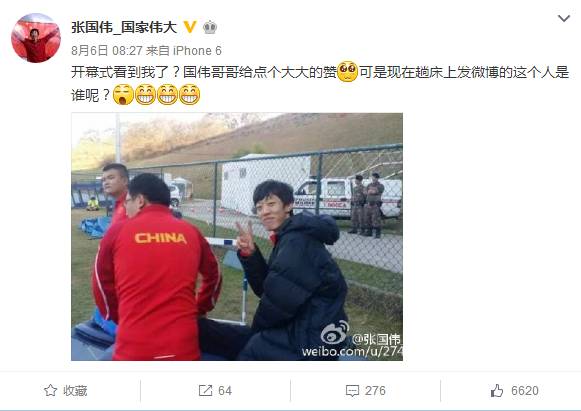The height and width of the screenshot is (411, 581).
Task: Click the 6620 likes count
Action: coord(525,391)
